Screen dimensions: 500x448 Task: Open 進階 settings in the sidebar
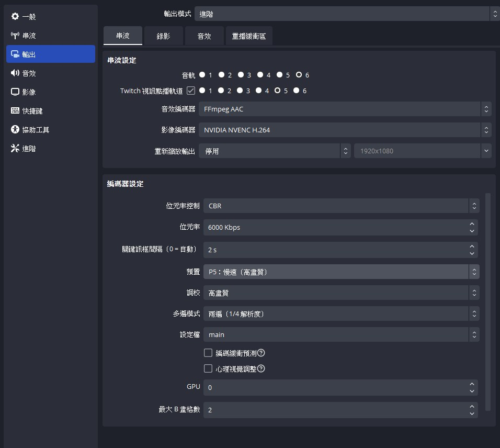(x=51, y=148)
